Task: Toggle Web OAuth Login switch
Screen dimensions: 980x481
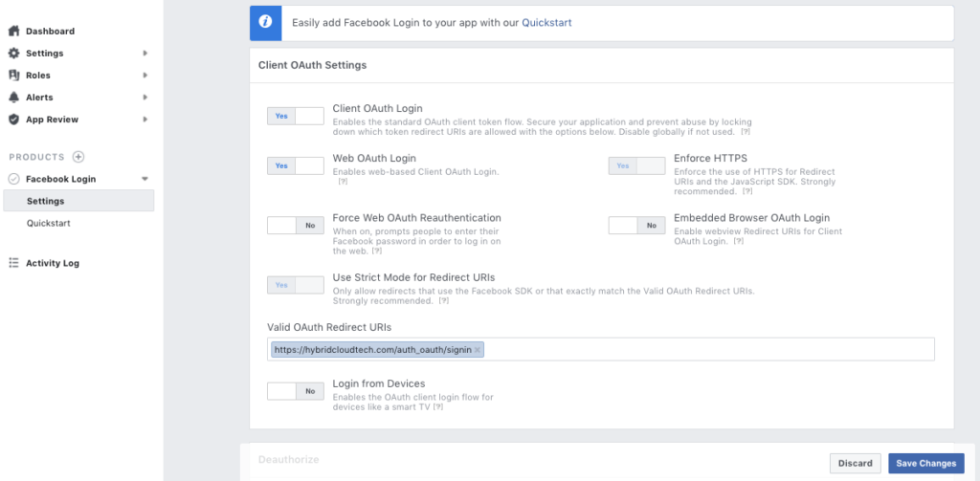Action: 296,165
